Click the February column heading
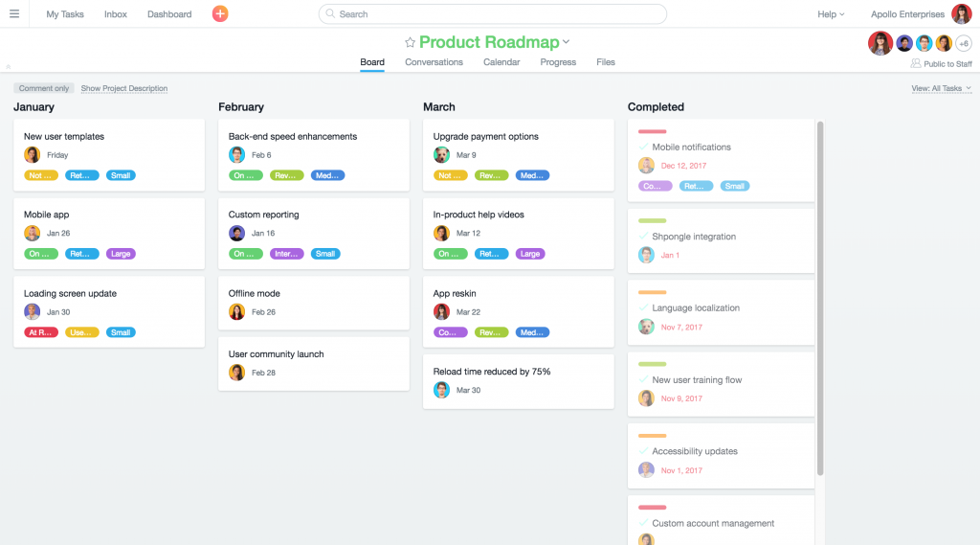The image size is (980, 545). tap(241, 107)
